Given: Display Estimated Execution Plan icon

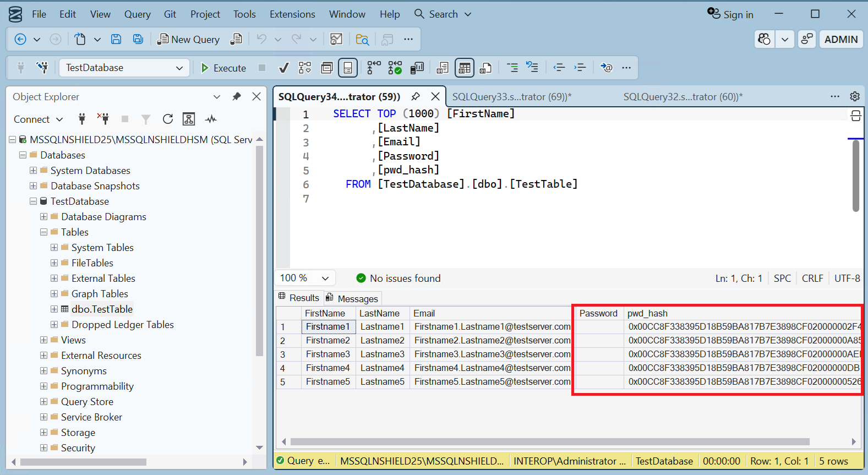Looking at the screenshot, I should (x=304, y=68).
